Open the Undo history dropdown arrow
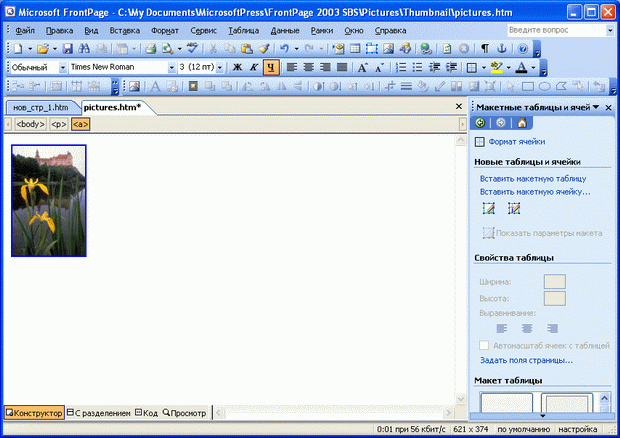The width and height of the screenshot is (620, 438). coord(296,49)
